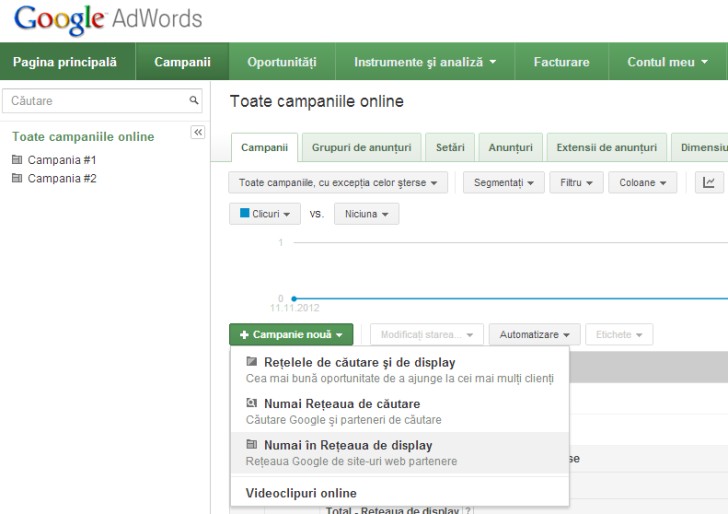Viewport: 728px width, 514px height.
Task: Click the Google AdWords logo
Action: 108,19
